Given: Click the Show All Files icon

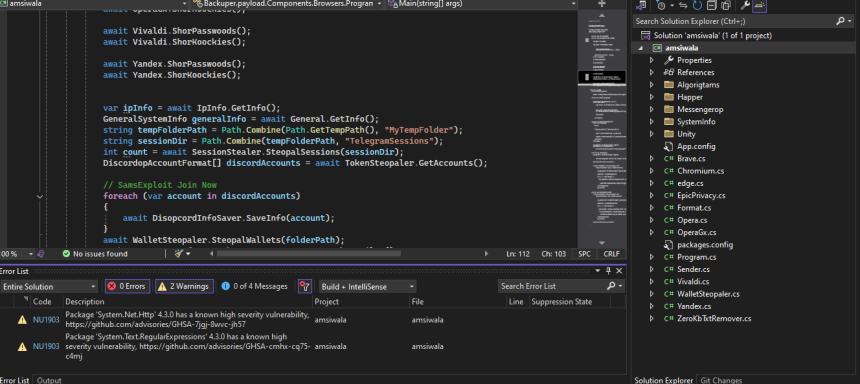Looking at the screenshot, I should [726, 5].
